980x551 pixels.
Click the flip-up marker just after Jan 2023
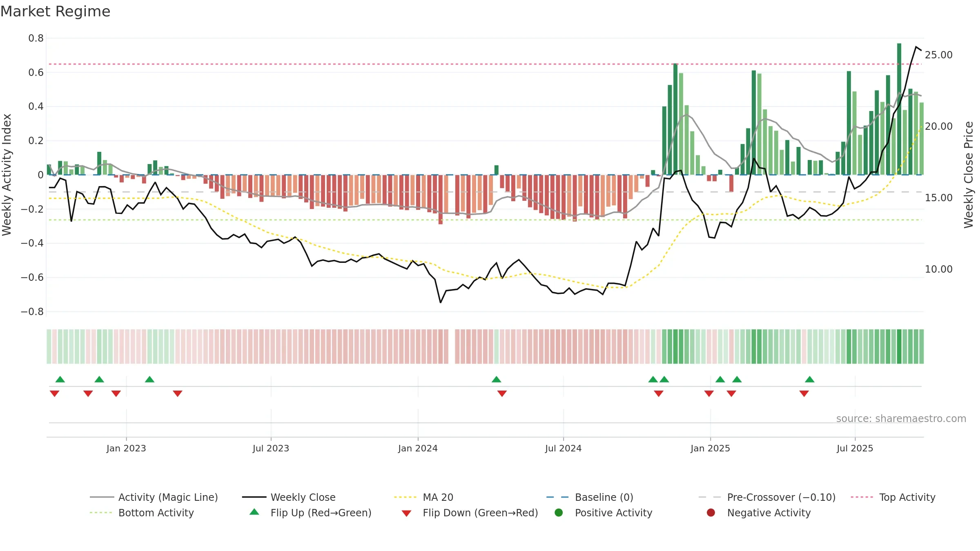(x=149, y=380)
